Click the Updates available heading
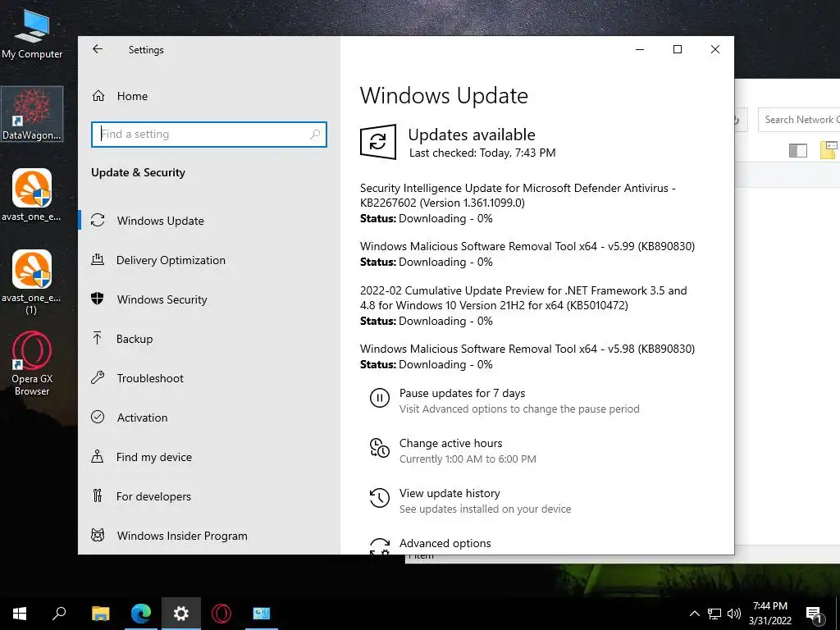Viewport: 840px width, 630px height. [x=472, y=135]
